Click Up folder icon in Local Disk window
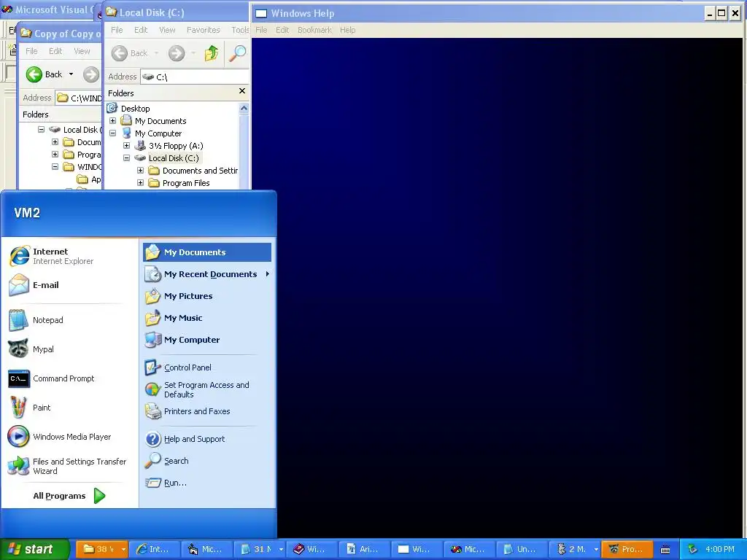This screenshot has width=747, height=560. pyautogui.click(x=212, y=52)
